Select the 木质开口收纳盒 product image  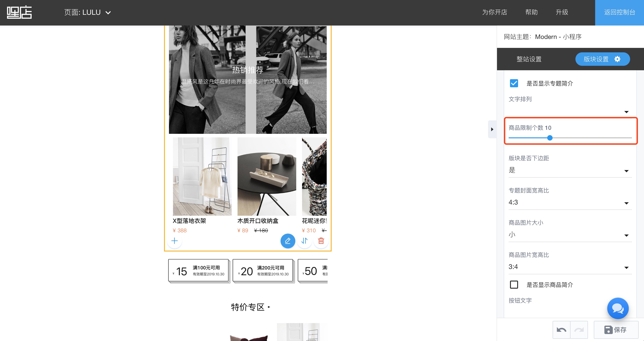[267, 177]
